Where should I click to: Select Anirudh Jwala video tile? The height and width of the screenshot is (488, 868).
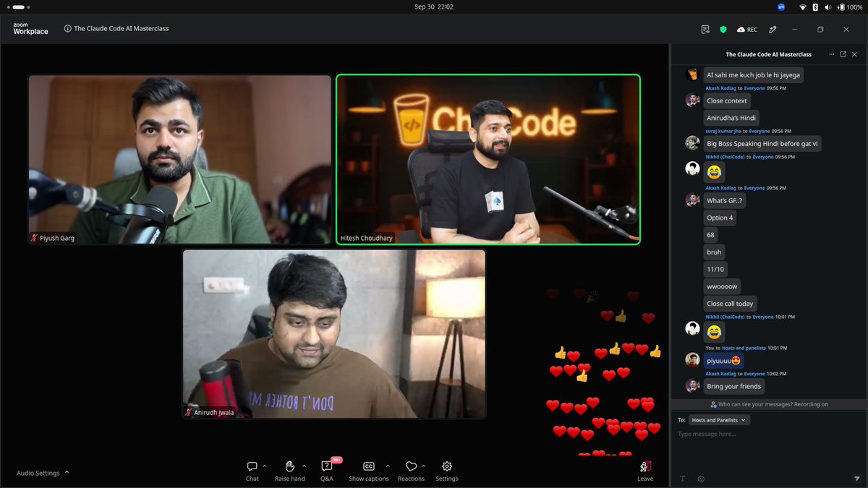[334, 334]
